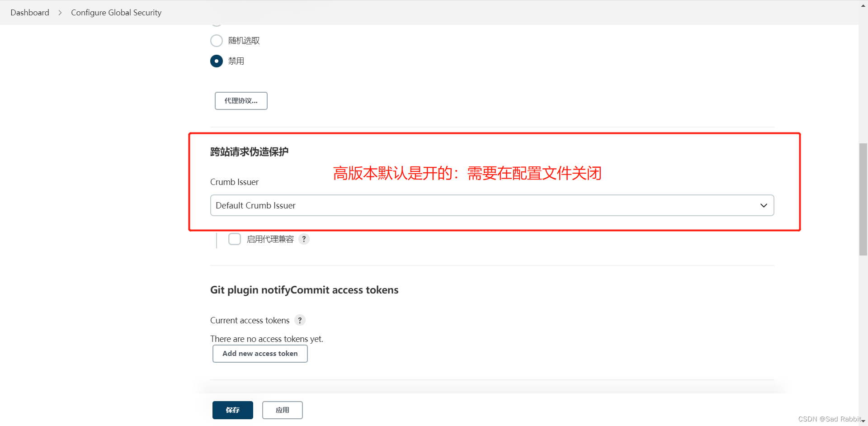
Task: Enable the 启用代理兼容 checkbox
Action: click(x=234, y=239)
